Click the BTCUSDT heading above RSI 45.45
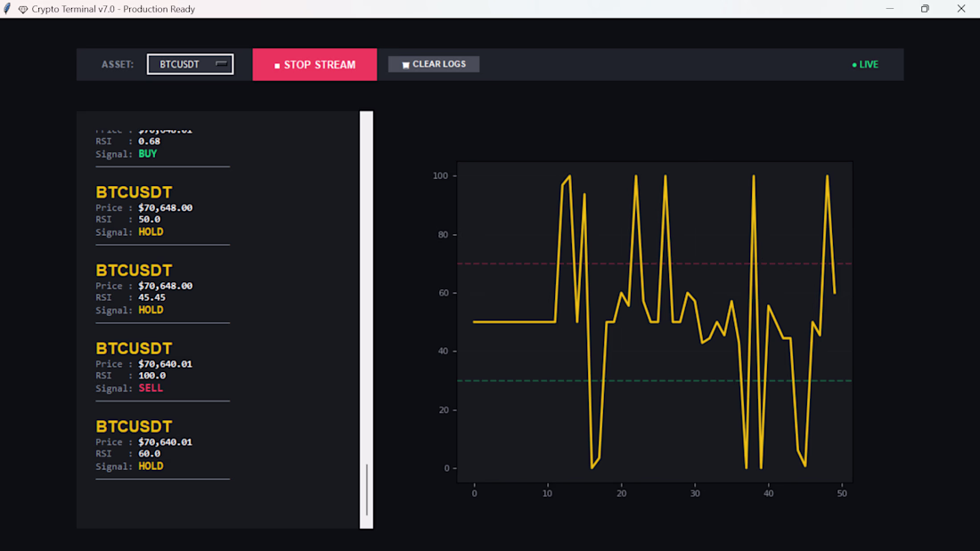Screen dimensions: 980x551 pos(134,270)
